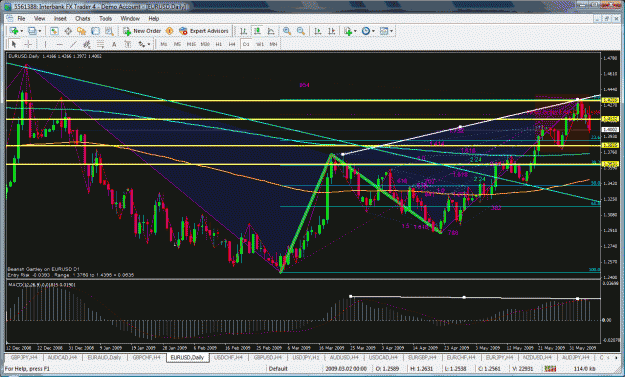625x377 pixels.
Task: Switch to the GBPJPY,H4 chart tab
Action: (24, 357)
